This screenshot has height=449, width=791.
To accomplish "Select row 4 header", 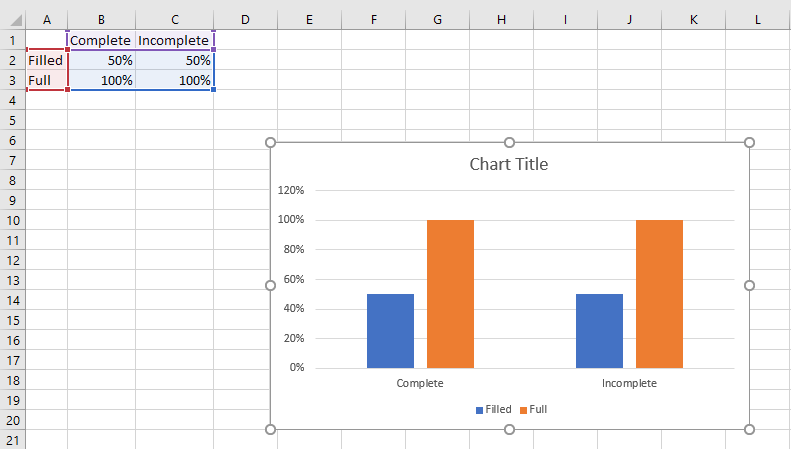I will coord(13,100).
